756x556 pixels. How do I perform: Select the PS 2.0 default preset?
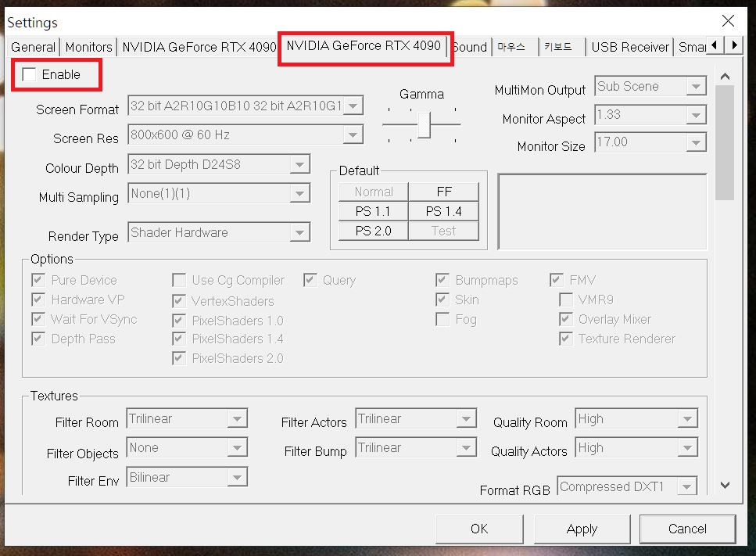pyautogui.click(x=374, y=231)
